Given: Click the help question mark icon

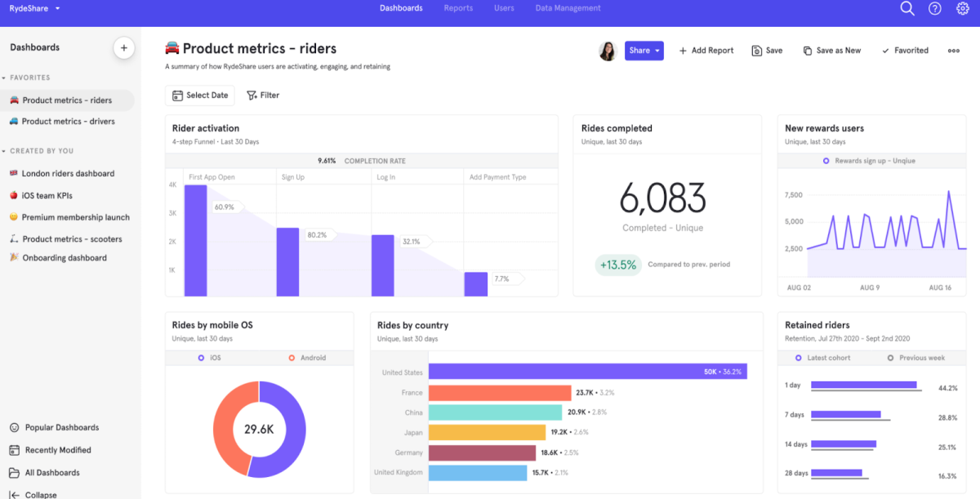Looking at the screenshot, I should (x=935, y=8).
